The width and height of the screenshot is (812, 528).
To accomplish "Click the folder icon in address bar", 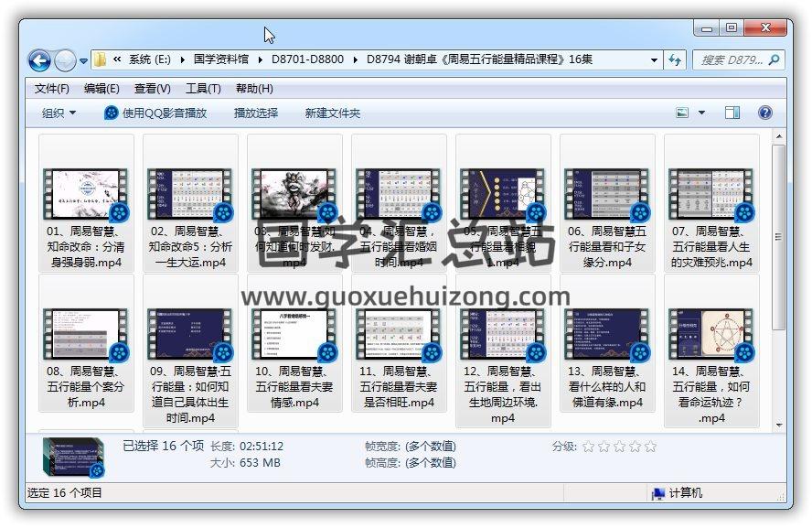I will point(100,59).
